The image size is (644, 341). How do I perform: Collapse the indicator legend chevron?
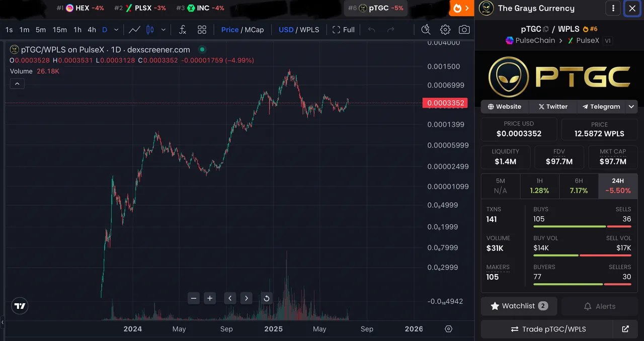point(17,83)
